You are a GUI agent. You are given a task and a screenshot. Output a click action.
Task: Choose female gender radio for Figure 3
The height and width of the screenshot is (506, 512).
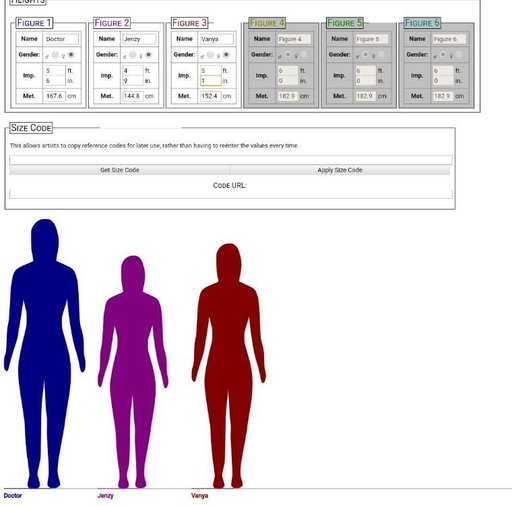pyautogui.click(x=226, y=55)
